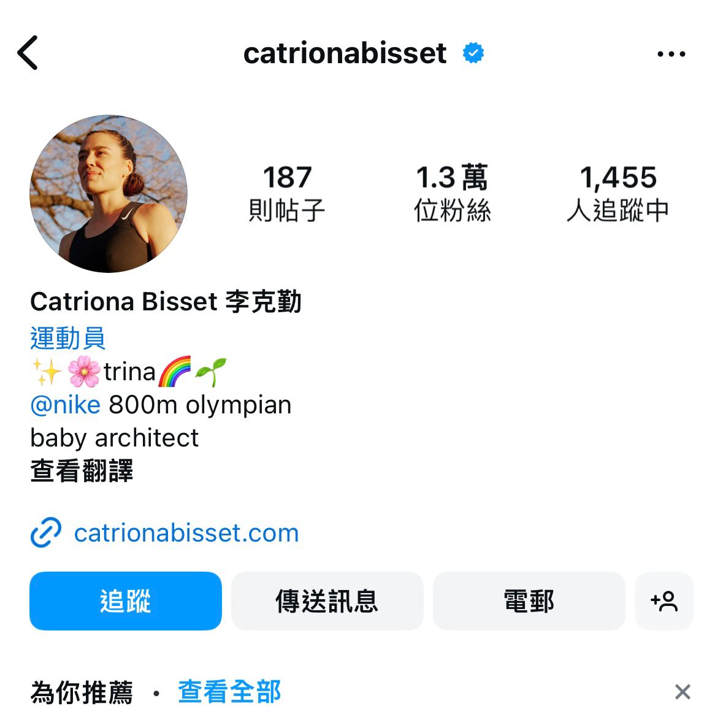This screenshot has height=728, width=723.
Task: Follow the account with the blue 追蹤 button
Action: coord(125,601)
